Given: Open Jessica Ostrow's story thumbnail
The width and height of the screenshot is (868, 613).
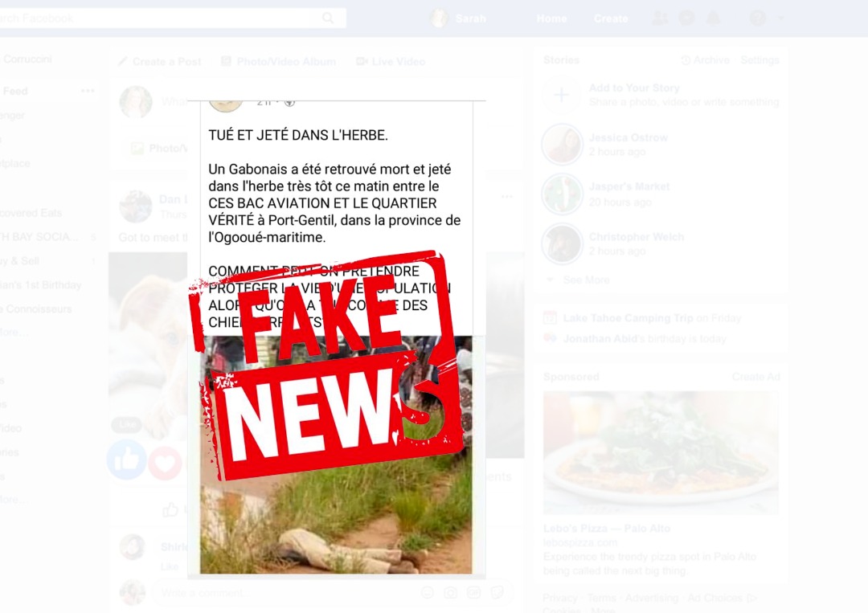Looking at the screenshot, I should coord(562,145).
